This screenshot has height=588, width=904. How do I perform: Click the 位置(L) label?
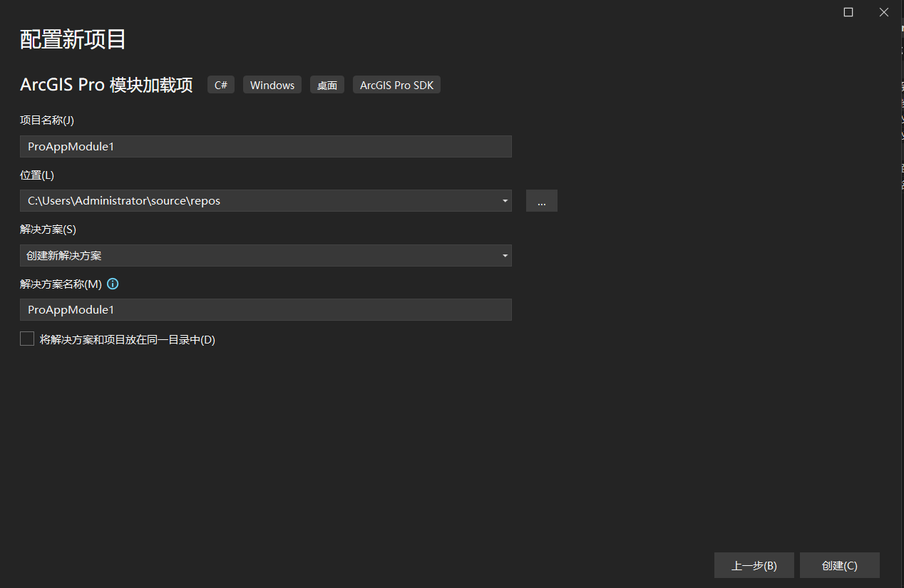point(37,175)
